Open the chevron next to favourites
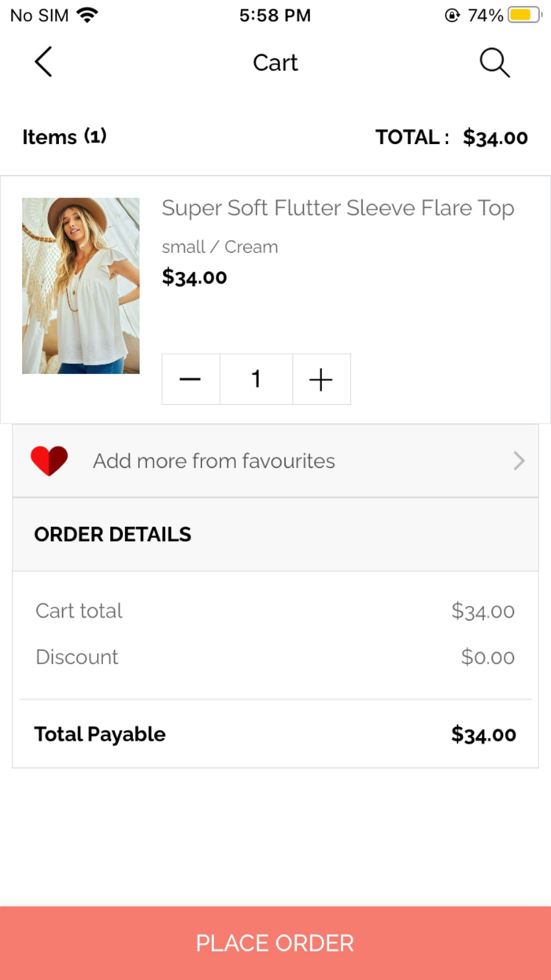Viewport: 551px width, 980px height. click(518, 461)
